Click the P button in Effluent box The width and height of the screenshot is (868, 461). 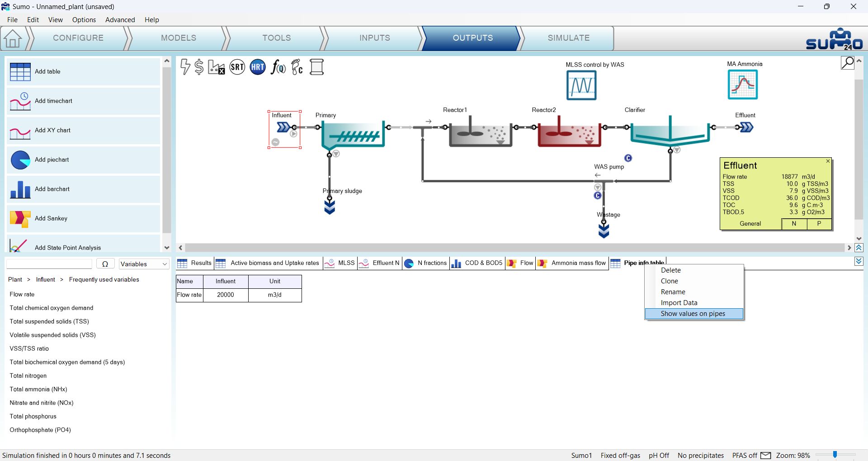point(819,224)
